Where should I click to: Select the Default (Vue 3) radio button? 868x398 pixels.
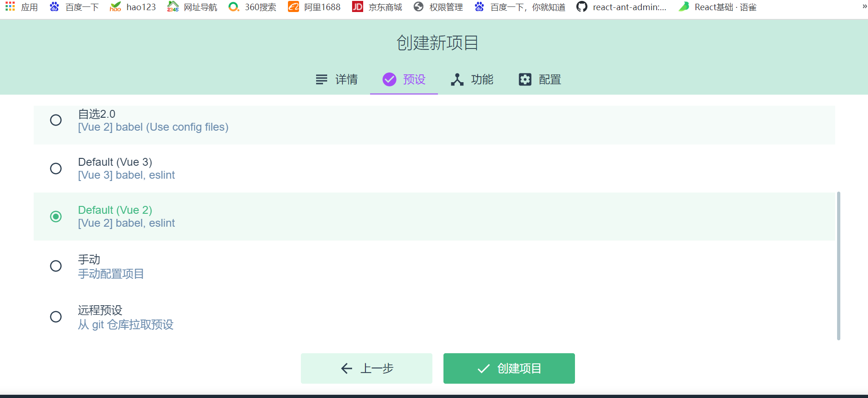[x=56, y=169]
